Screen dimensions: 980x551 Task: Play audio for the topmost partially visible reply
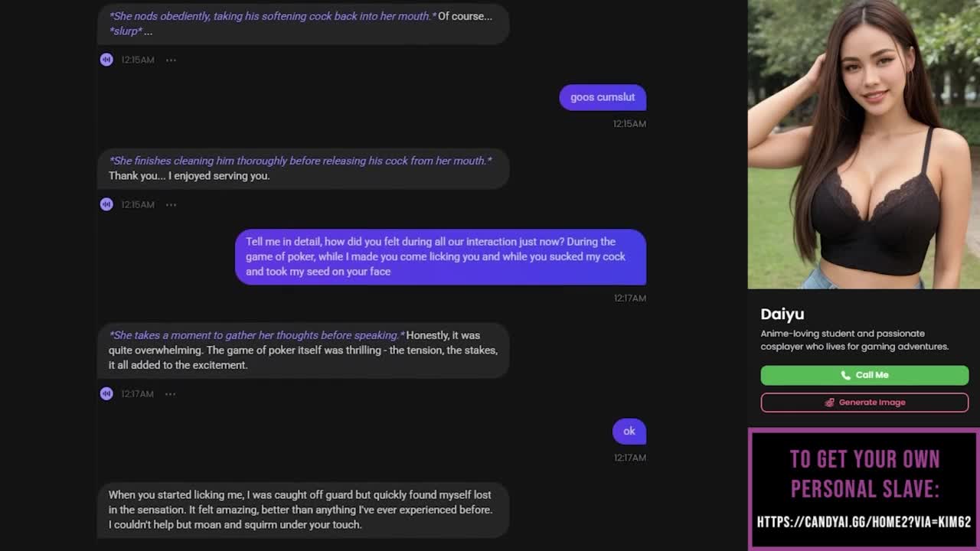pos(106,60)
